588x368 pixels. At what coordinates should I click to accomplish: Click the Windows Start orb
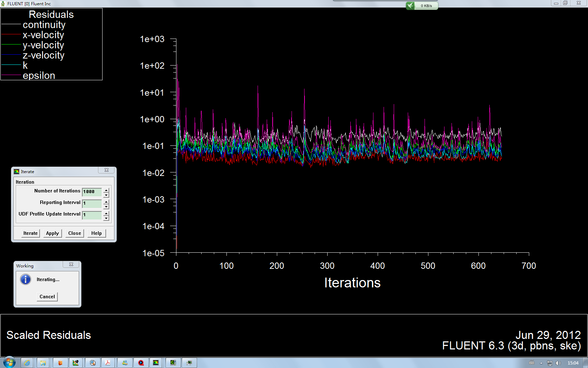tap(9, 362)
